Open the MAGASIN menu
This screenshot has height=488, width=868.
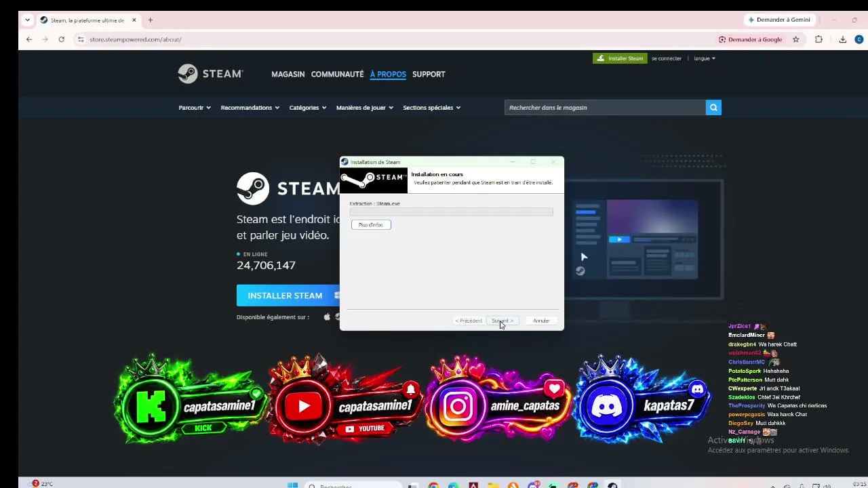(x=288, y=74)
